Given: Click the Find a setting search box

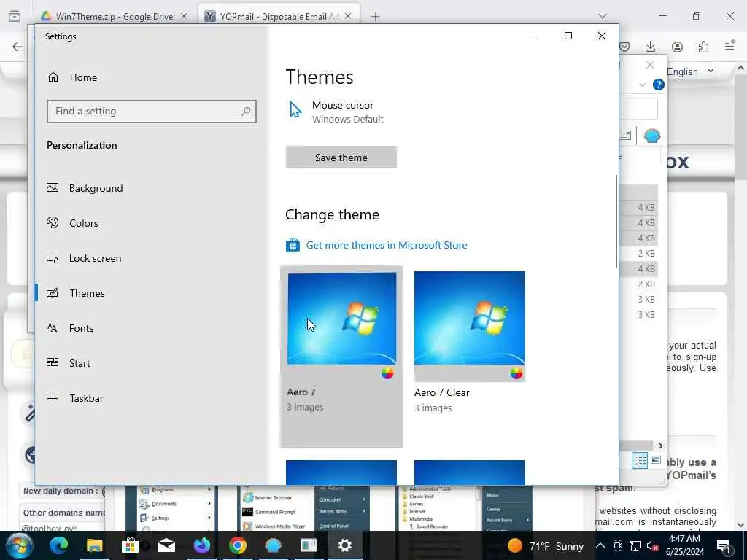Looking at the screenshot, I should point(152,111).
